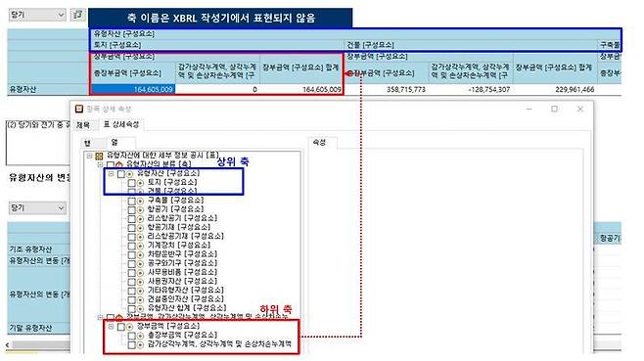
Task: Select the highlighted 164,605,009 cell under 총장부금액
Action: pyautogui.click(x=133, y=89)
